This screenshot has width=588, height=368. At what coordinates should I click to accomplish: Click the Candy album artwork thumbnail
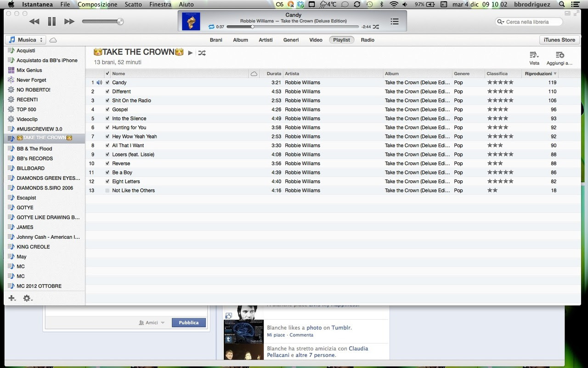point(191,21)
